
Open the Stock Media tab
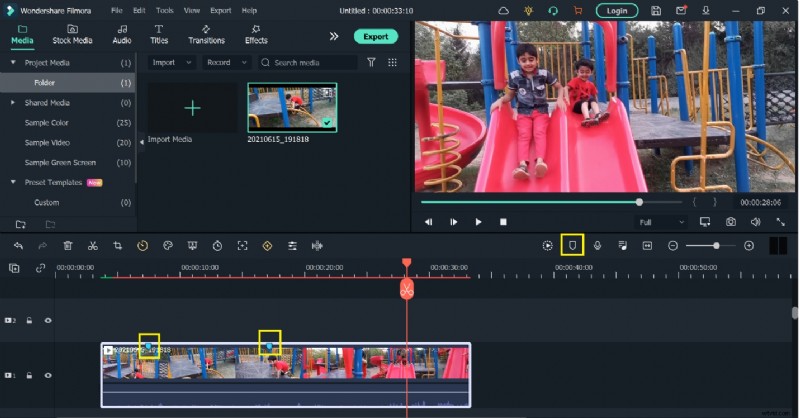coord(72,35)
